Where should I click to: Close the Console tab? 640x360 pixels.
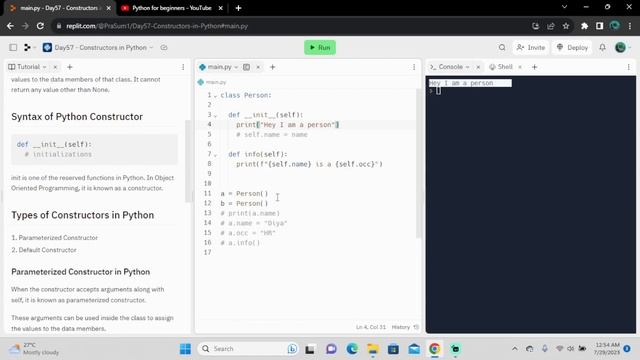478,67
